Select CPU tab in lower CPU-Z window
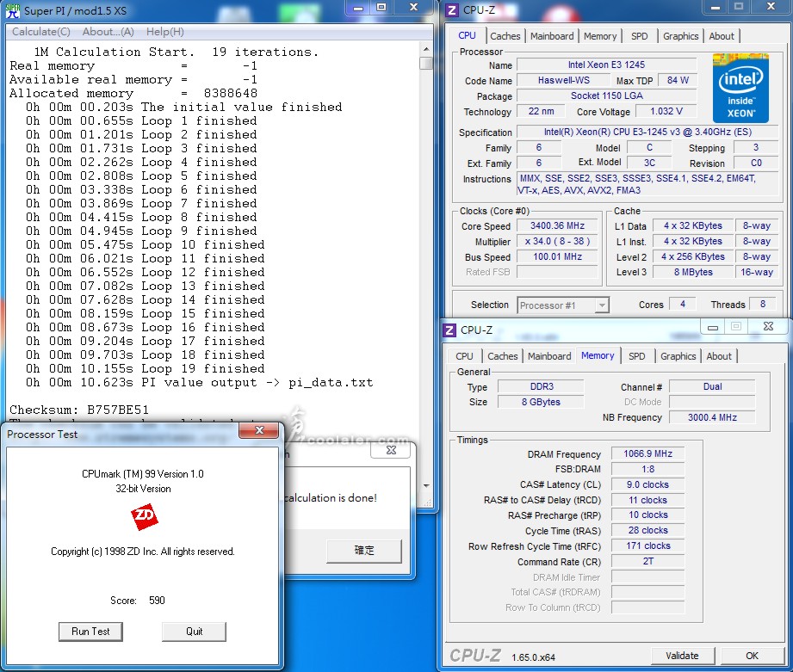Image resolution: width=793 pixels, height=672 pixels. 464,355
